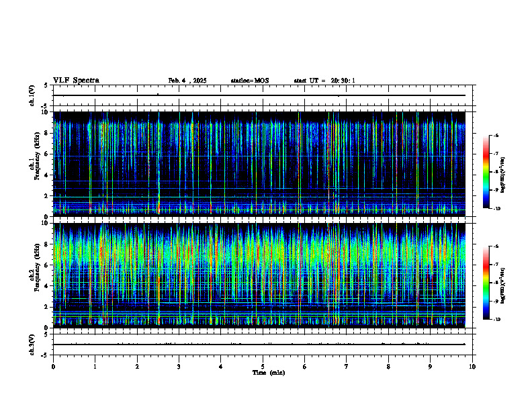Click the "-6" label on the ch.1 colorbar

(496, 135)
